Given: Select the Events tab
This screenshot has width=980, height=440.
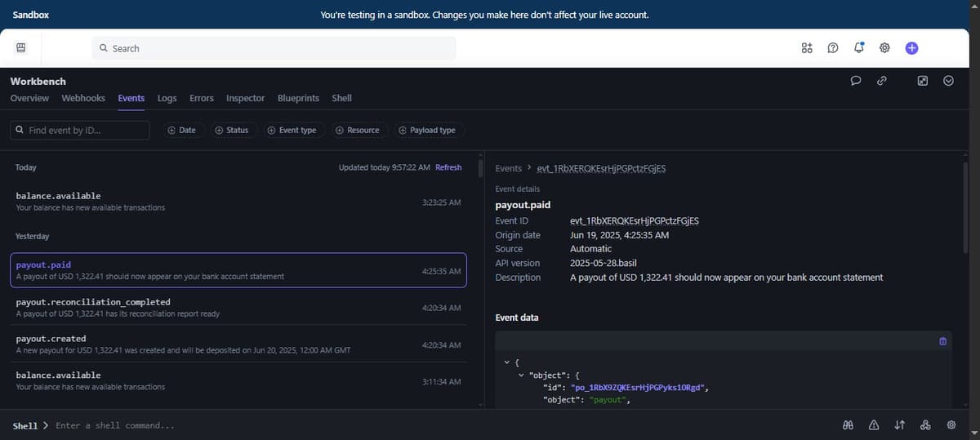Looking at the screenshot, I should (x=131, y=98).
